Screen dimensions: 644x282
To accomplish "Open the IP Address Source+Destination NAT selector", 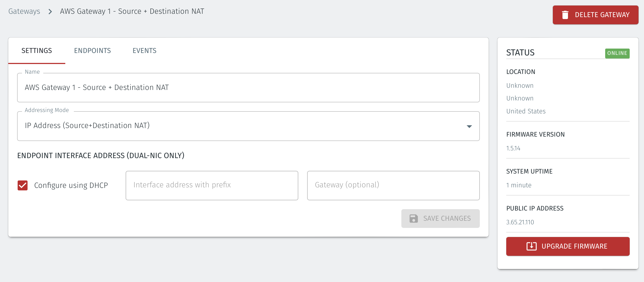I will point(248,126).
